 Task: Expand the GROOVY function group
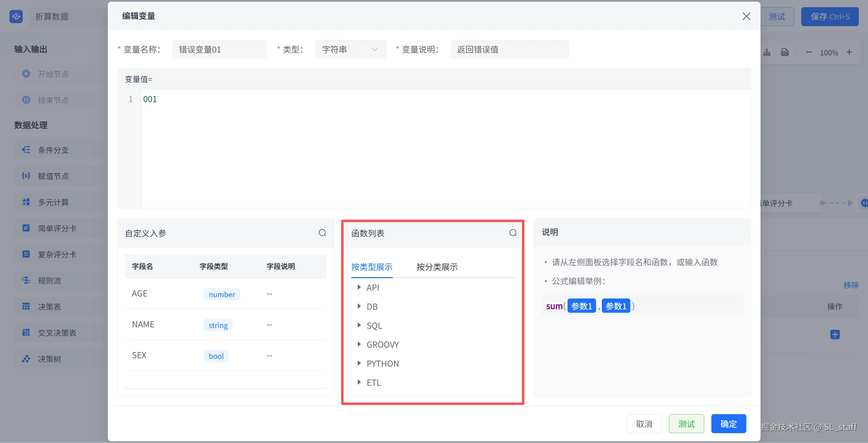(x=359, y=344)
